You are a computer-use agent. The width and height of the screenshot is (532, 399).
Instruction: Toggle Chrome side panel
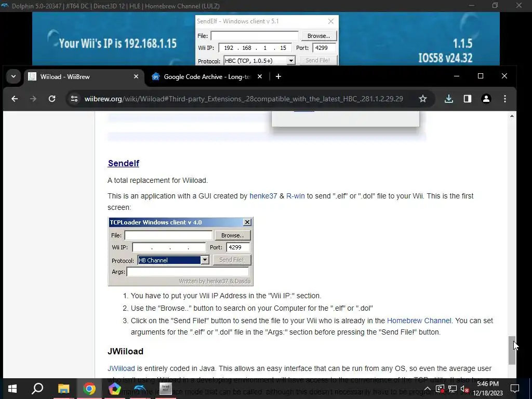[x=468, y=99]
